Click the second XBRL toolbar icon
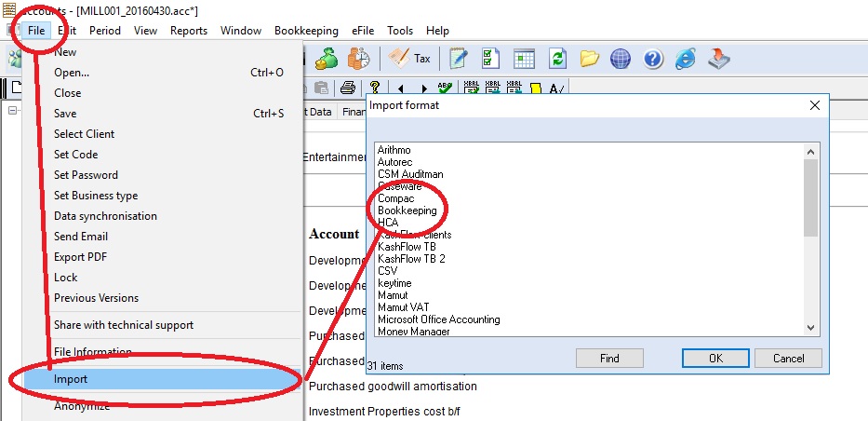The height and width of the screenshot is (421, 868). pos(493,88)
